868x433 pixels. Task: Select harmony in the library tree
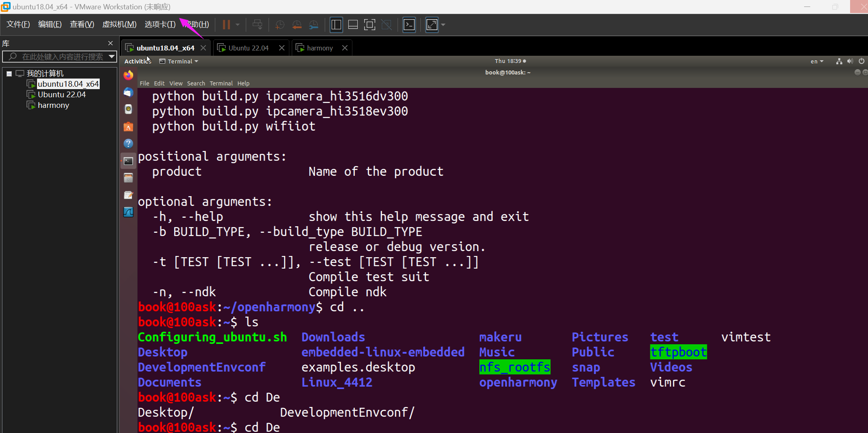(53, 105)
